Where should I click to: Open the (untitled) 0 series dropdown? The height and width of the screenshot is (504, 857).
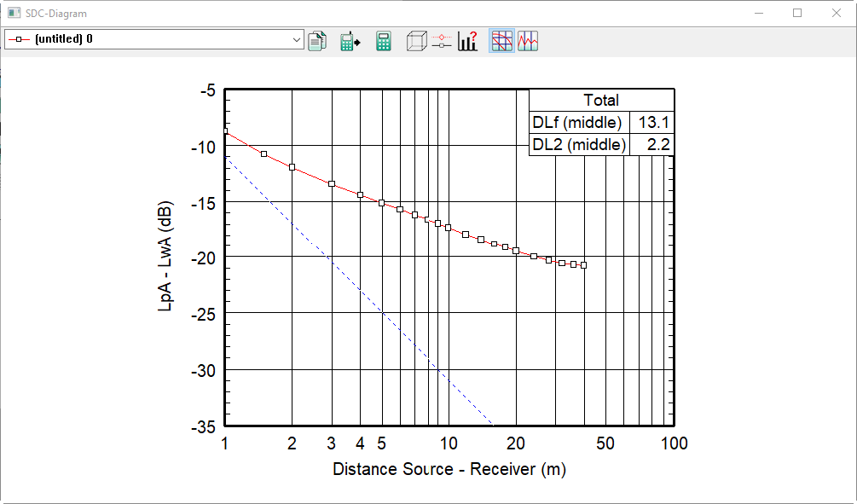(154, 39)
